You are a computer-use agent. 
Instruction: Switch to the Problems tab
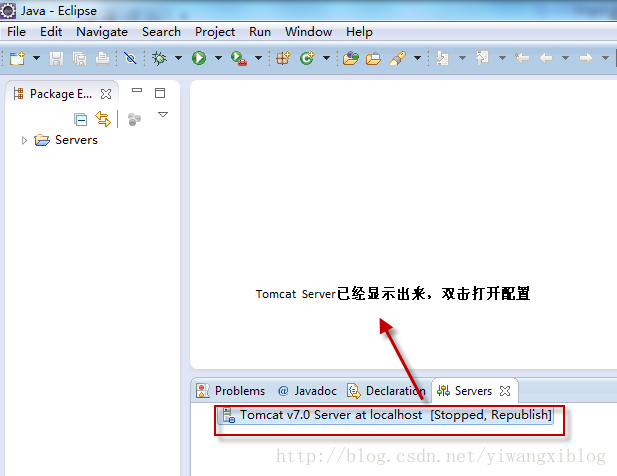click(231, 391)
